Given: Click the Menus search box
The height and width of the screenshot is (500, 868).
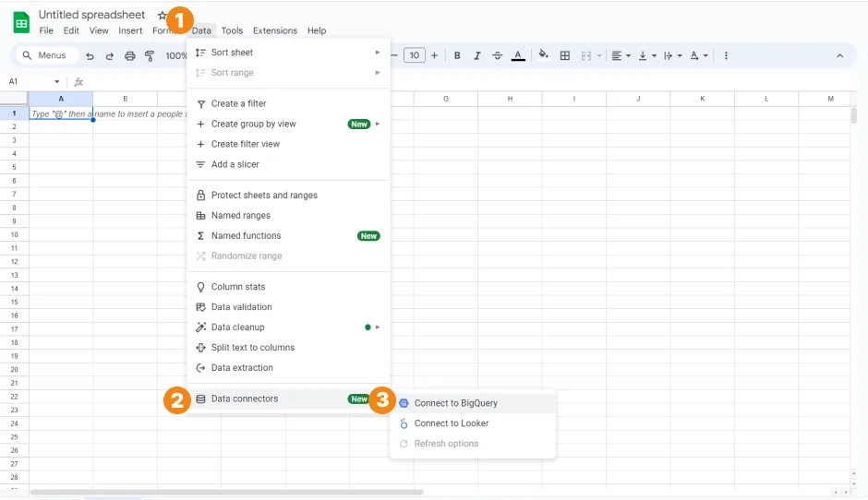Looking at the screenshot, I should [x=47, y=55].
